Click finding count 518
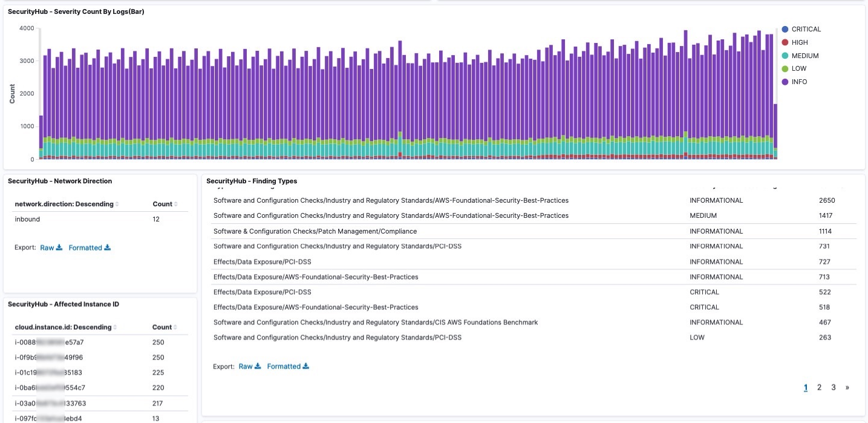Image resolution: width=868 pixels, height=423 pixels. point(824,307)
